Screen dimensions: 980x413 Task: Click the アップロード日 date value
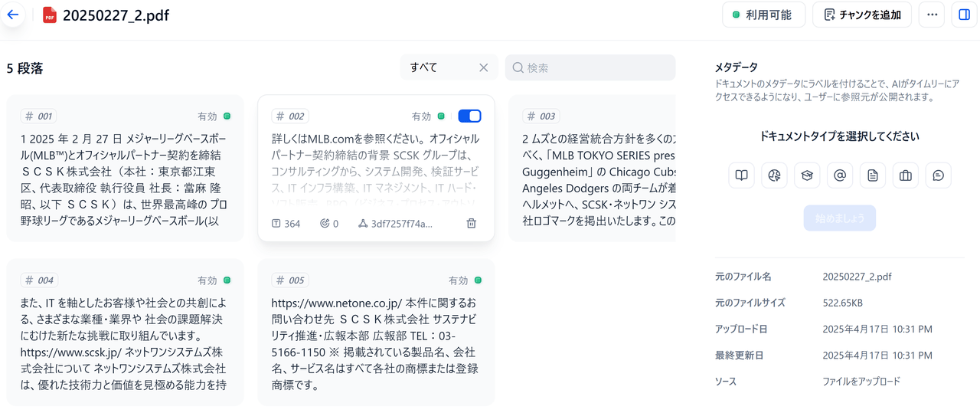click(877, 329)
